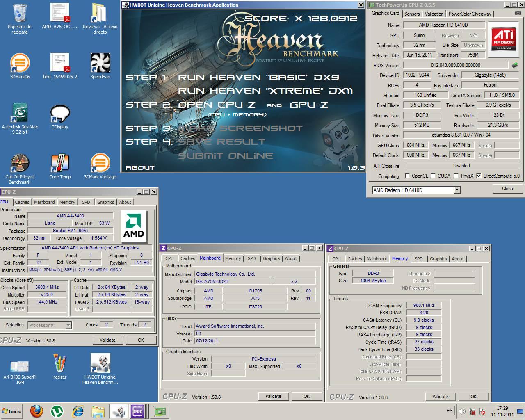525x420 pixels.
Task: Switch to GPU-Z taskbar button
Action: click(x=159, y=411)
